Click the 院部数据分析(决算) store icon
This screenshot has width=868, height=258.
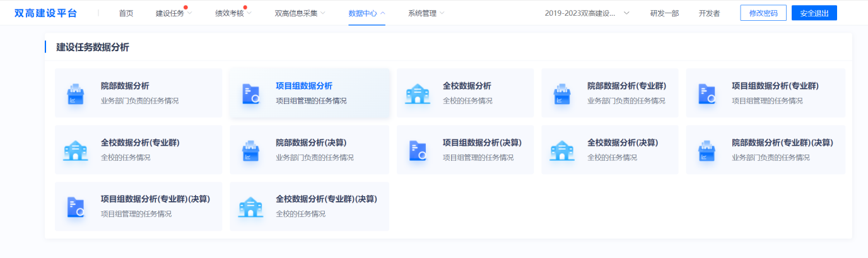250,150
